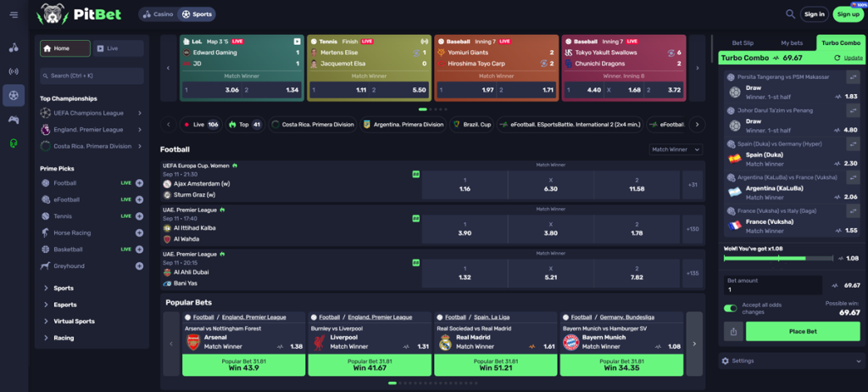Screen dimensions: 868x392
Task: Switch to the My bets tab
Action: pyautogui.click(x=792, y=42)
